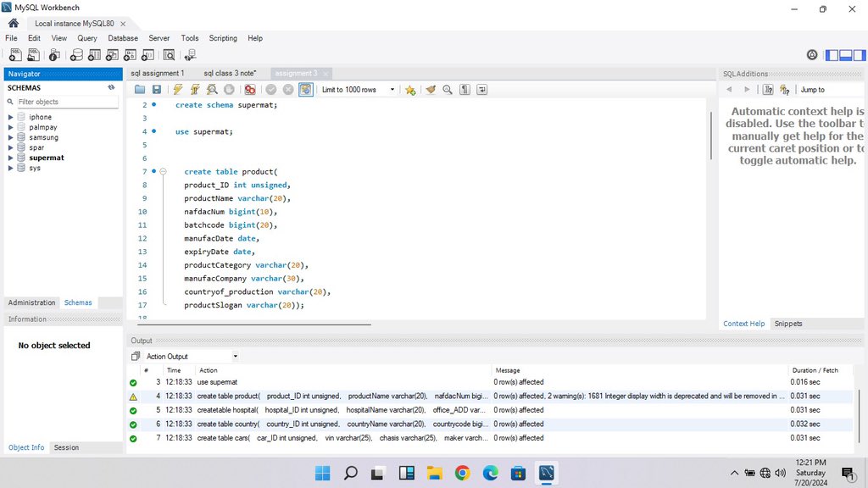Reconnect to DBMS toolbar icon
868x488 pixels.
pos(191,55)
